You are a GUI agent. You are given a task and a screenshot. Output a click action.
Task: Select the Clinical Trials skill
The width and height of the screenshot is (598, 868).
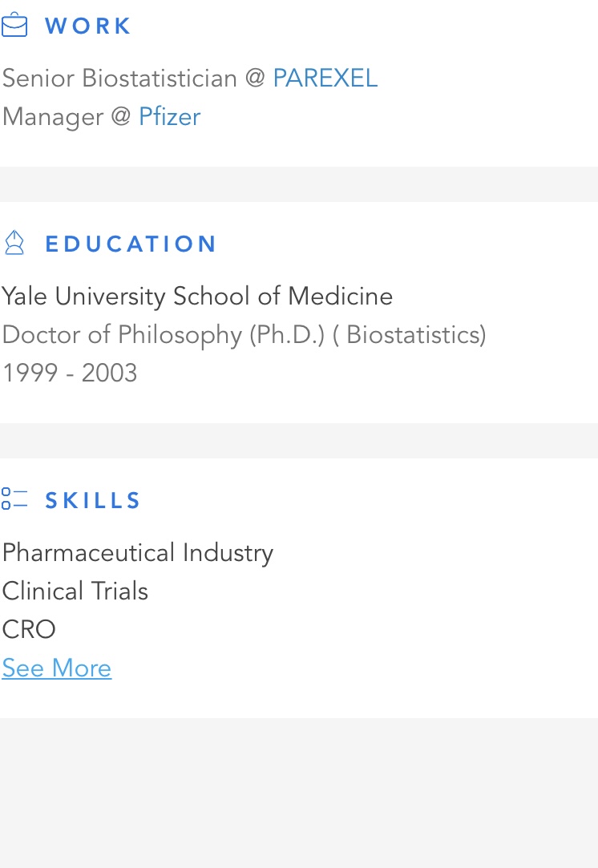tap(75, 591)
